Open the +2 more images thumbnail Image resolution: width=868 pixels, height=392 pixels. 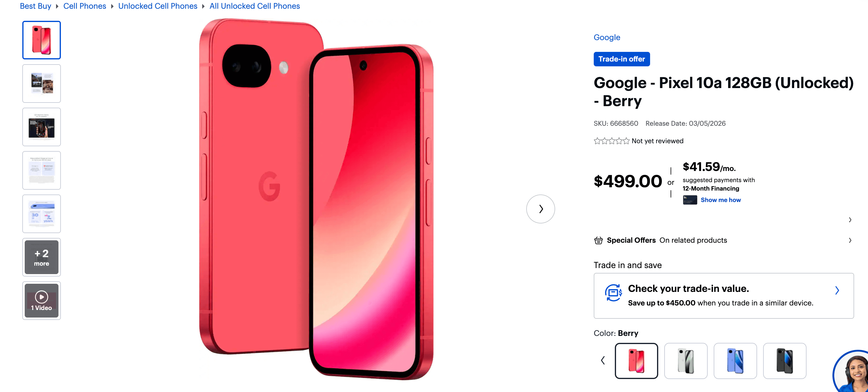click(42, 257)
